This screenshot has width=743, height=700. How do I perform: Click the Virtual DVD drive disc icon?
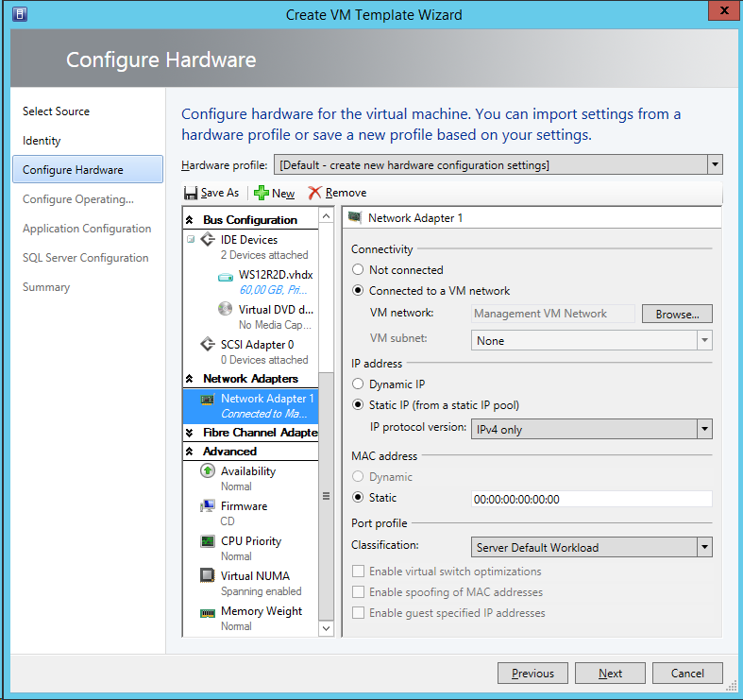(x=225, y=309)
